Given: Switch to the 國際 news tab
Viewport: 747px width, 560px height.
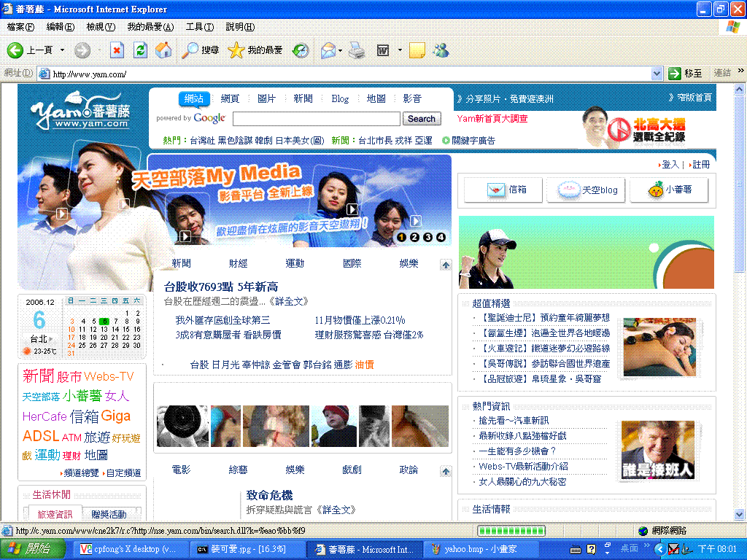Looking at the screenshot, I should 352,263.
